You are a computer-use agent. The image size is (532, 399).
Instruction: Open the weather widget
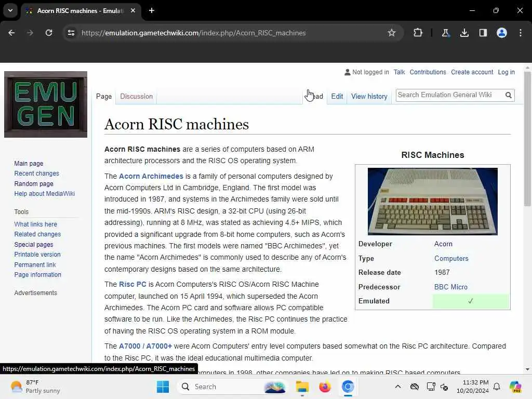tap(35, 387)
